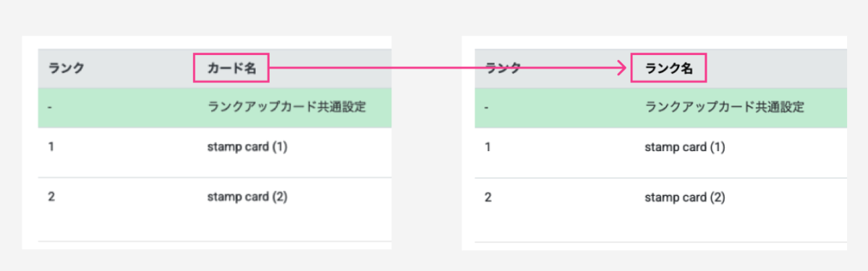Select stamp card (1) under ランク名 column
This screenshot has width=868, height=271.
point(684,147)
